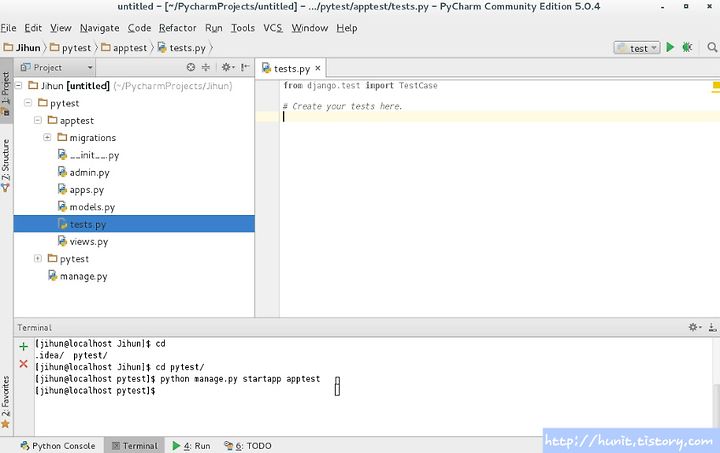The height and width of the screenshot is (453, 720).
Task: Hide the Project tool window
Action: [245, 67]
